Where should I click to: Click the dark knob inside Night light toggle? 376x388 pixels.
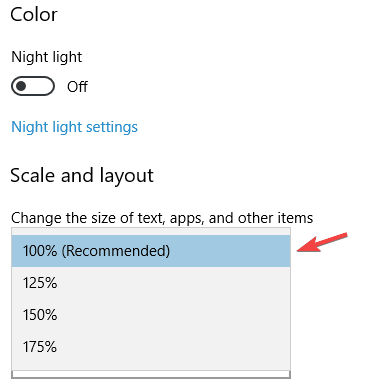(21, 86)
